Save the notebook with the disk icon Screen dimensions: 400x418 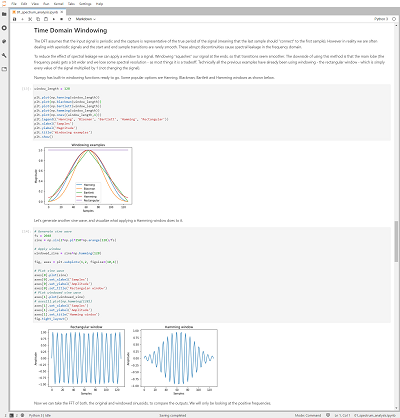click(x=14, y=19)
